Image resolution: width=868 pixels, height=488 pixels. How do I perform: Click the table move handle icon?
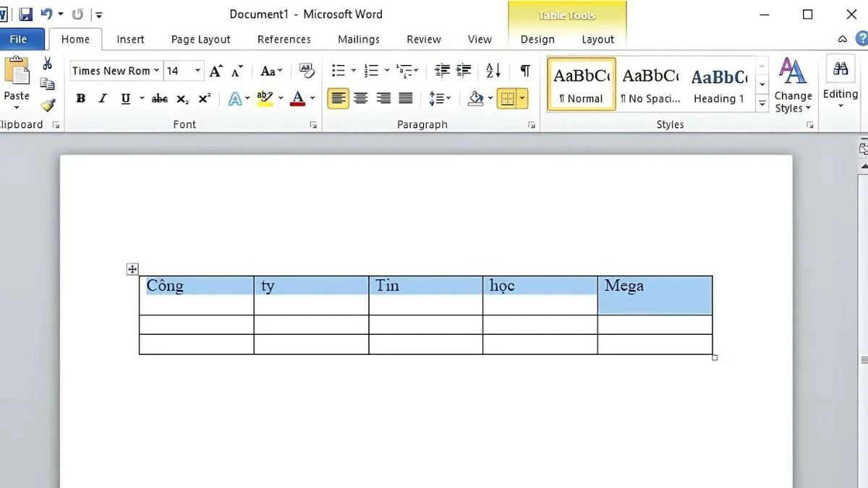132,270
